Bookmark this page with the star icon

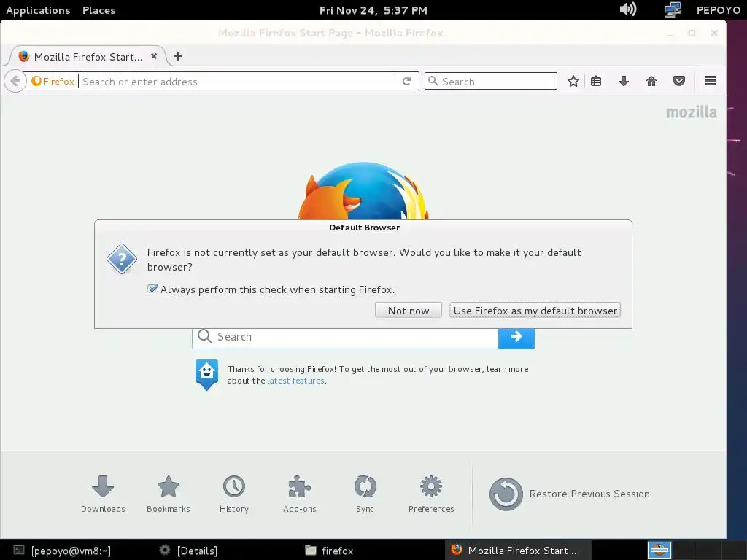coord(573,82)
